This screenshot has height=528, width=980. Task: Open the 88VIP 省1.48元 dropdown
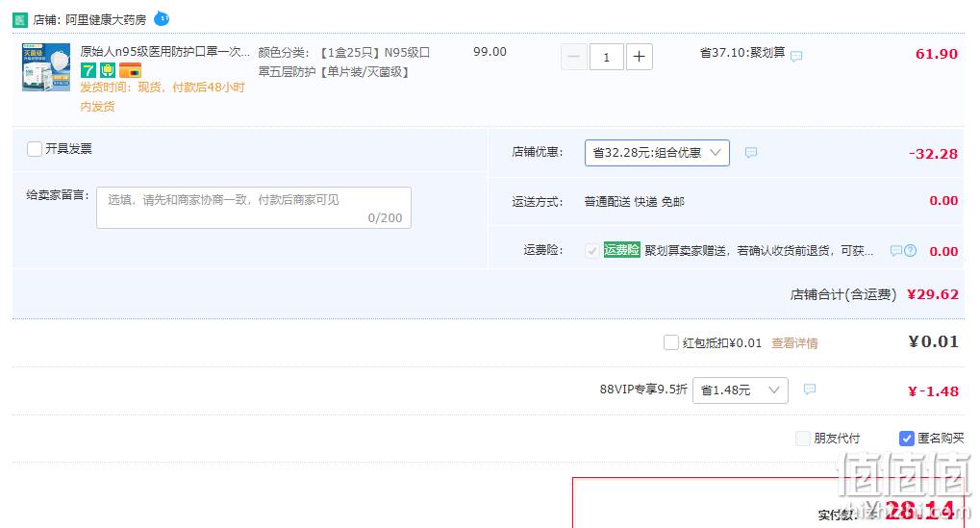(740, 390)
